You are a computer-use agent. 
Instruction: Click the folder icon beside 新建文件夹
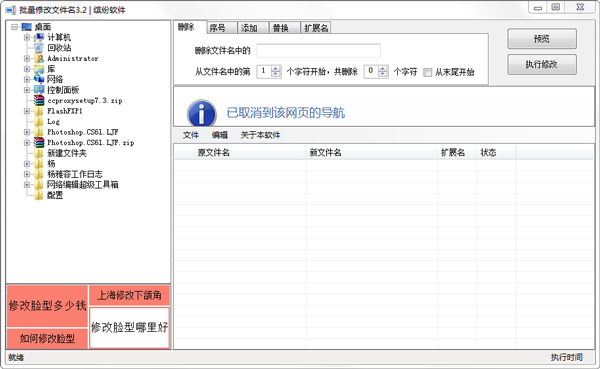39,153
